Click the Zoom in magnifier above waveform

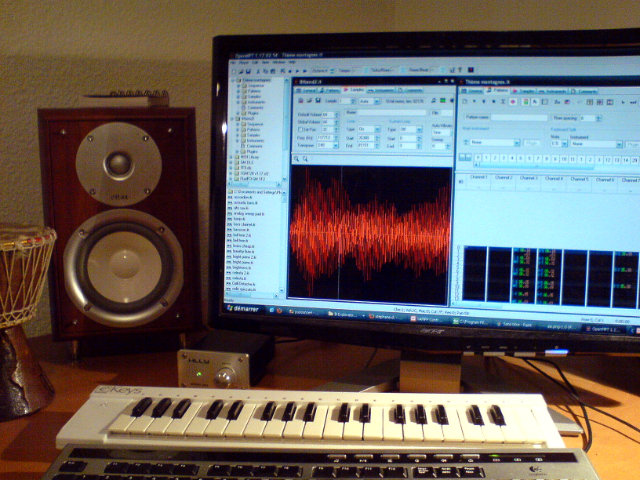click(x=296, y=159)
